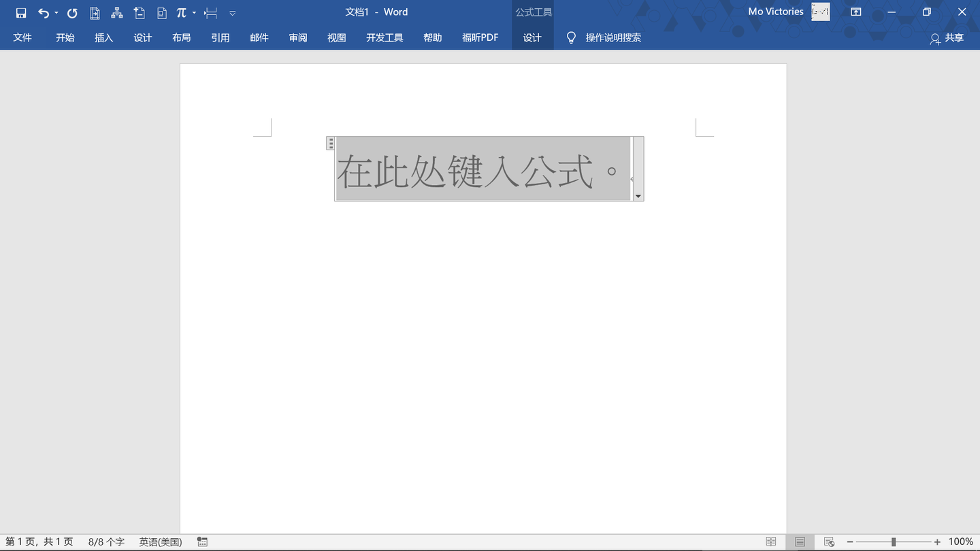
Task: Click the horizontal spacing lines icon in Quick Access
Action: pos(211,13)
